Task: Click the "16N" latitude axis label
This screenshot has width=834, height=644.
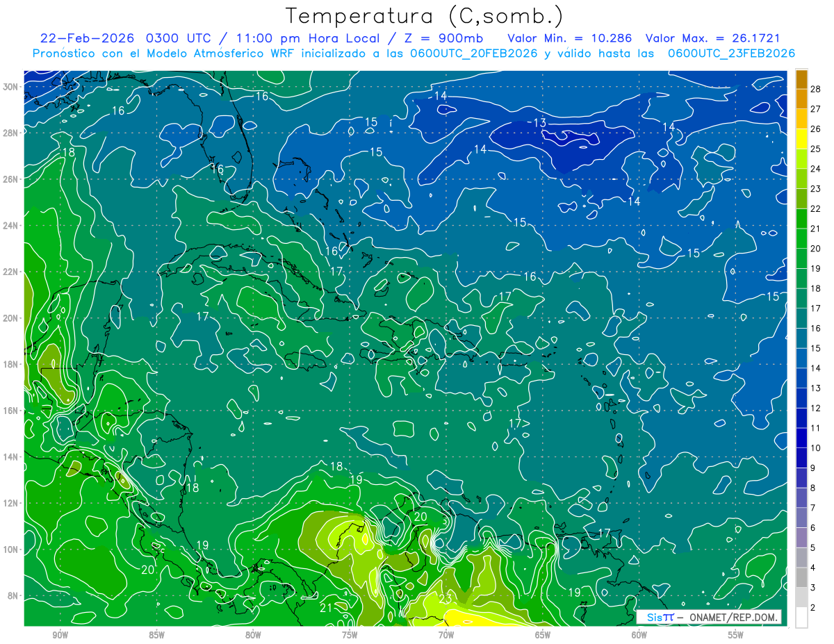Action: [10, 411]
